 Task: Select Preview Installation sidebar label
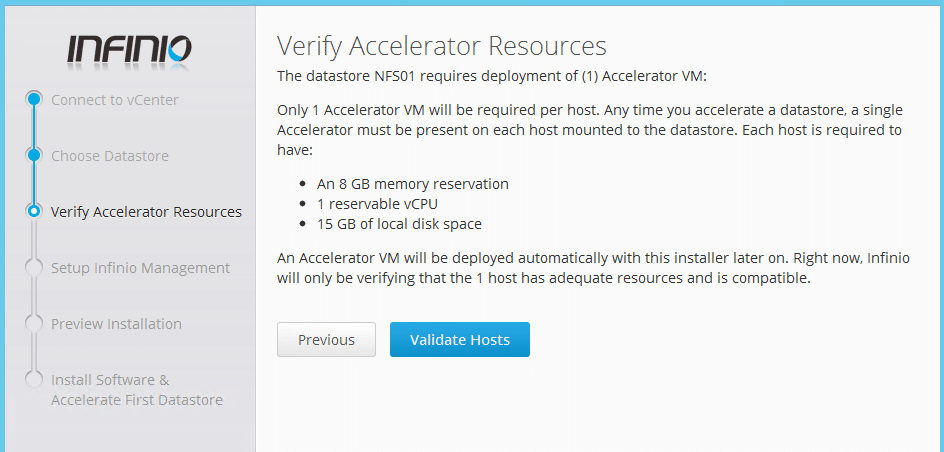coord(116,324)
